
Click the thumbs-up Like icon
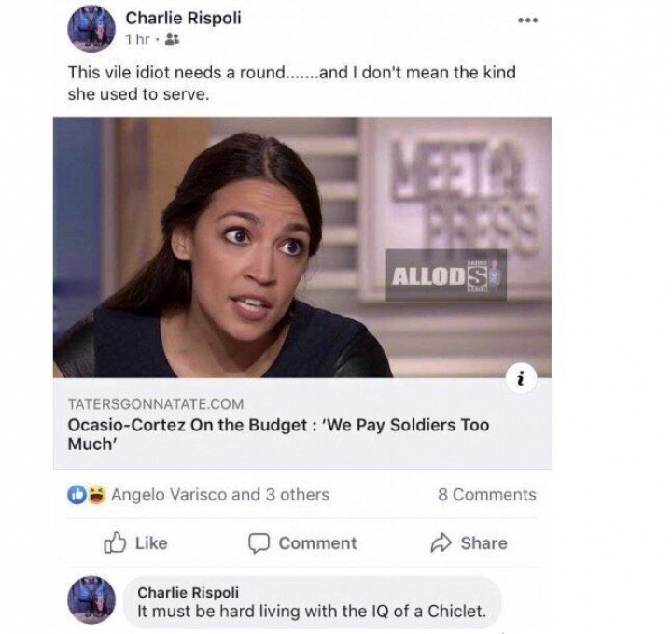tap(115, 542)
